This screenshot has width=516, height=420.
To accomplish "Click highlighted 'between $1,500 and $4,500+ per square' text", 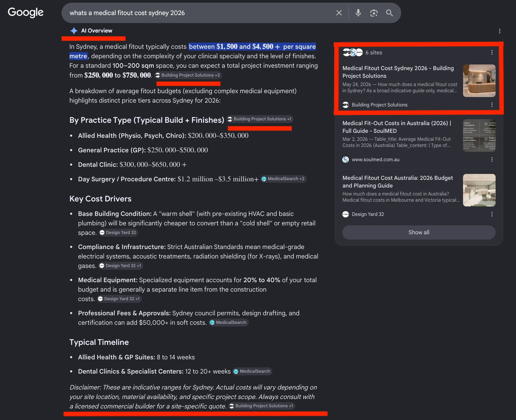I will point(252,47).
